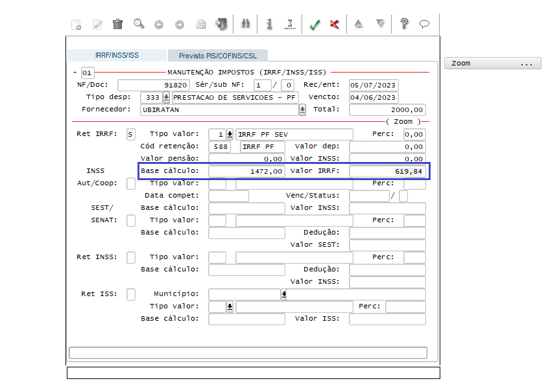
Task: Toggle the Ret ISS checkbox
Action: (131, 294)
